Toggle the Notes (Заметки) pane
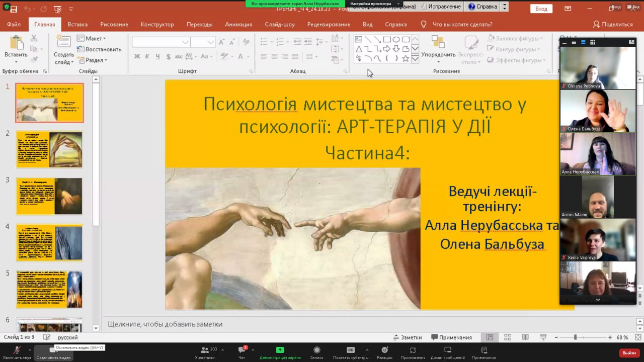The image size is (644, 362). [408, 337]
